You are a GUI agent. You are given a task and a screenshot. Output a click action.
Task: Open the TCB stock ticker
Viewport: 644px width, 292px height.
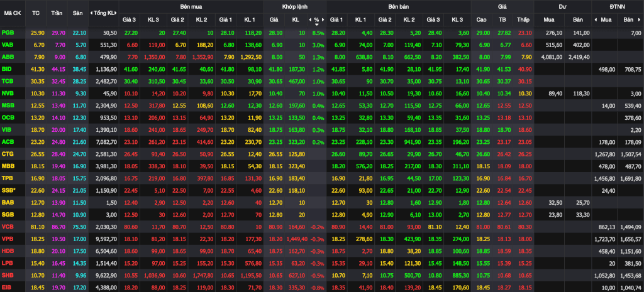coord(7,81)
